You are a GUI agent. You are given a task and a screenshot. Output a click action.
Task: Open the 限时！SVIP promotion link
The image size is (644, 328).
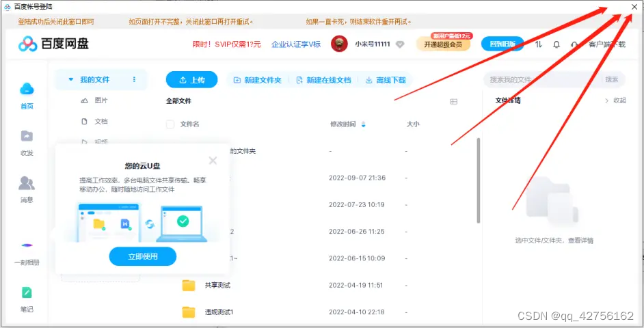pos(227,44)
